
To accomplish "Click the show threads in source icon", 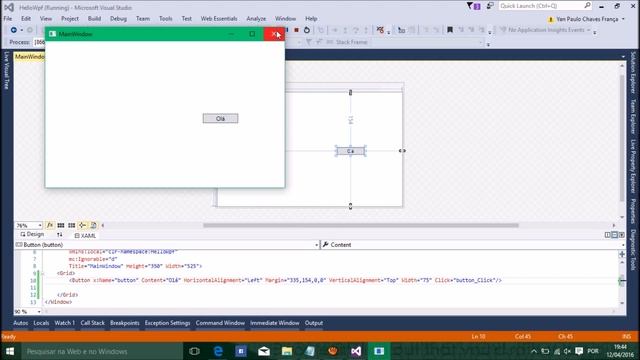I will (x=402, y=30).
